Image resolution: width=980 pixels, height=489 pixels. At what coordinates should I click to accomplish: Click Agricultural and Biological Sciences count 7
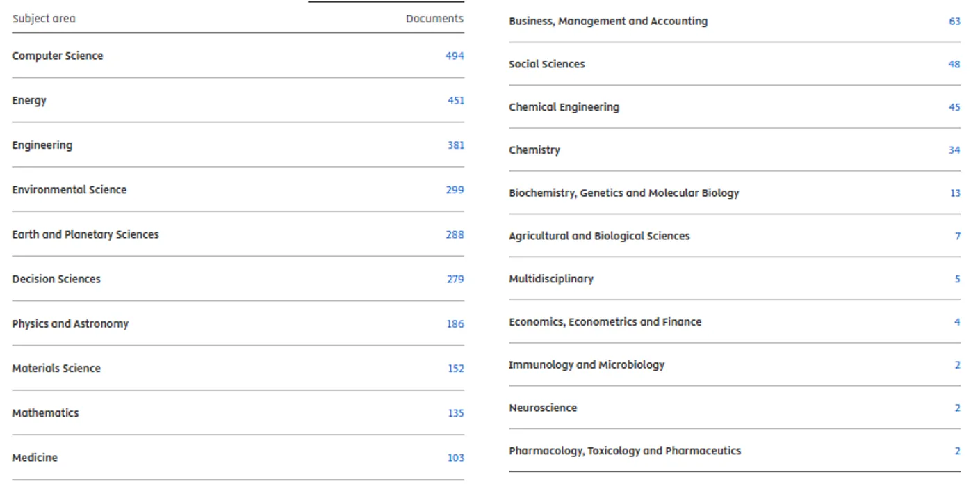coord(957,236)
